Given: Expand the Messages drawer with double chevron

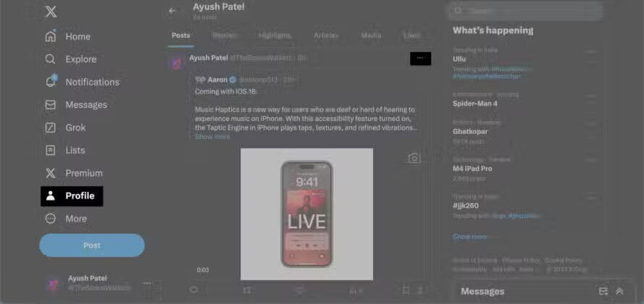Looking at the screenshot, I should (620, 291).
